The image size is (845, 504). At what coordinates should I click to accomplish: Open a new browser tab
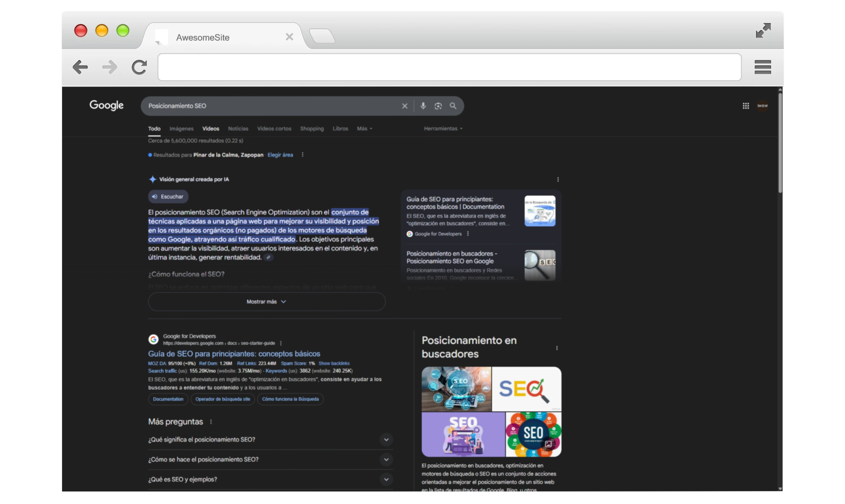(322, 36)
